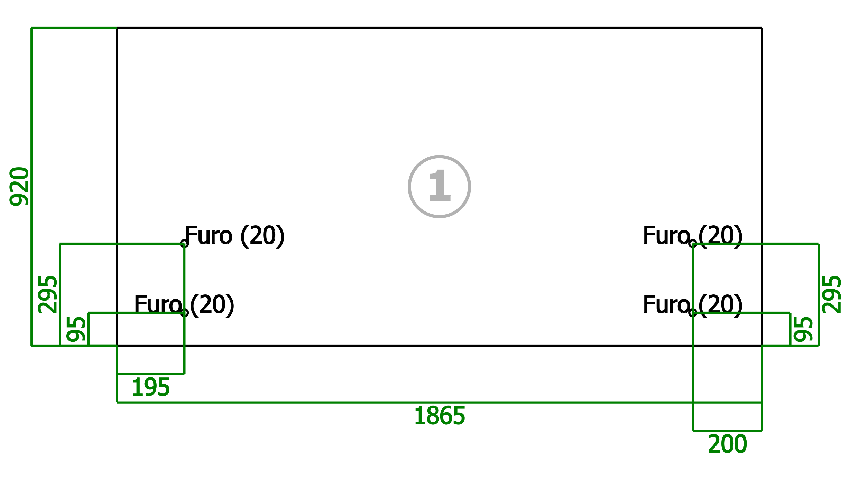Image resolution: width=868 pixels, height=480 pixels.
Task: Select the 920 height dimension label
Action: pos(19,187)
